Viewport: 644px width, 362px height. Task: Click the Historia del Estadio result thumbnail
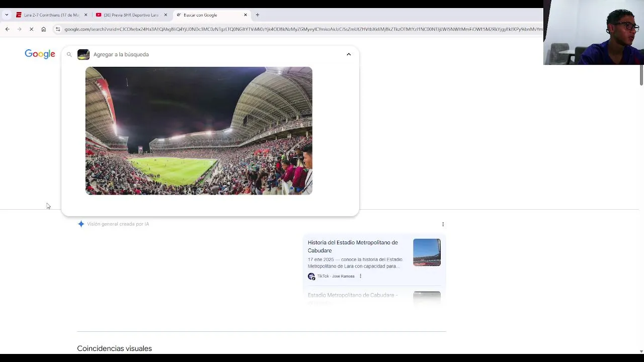coord(427,252)
